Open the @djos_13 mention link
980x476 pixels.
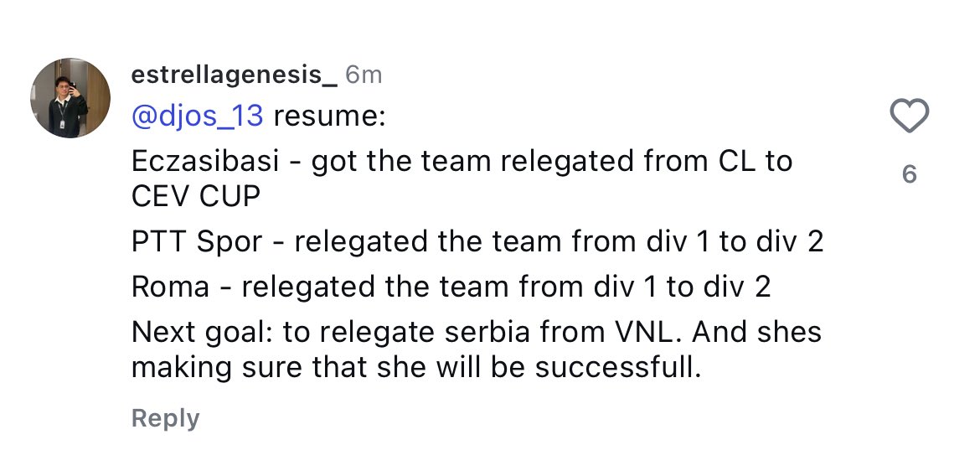pyautogui.click(x=198, y=117)
